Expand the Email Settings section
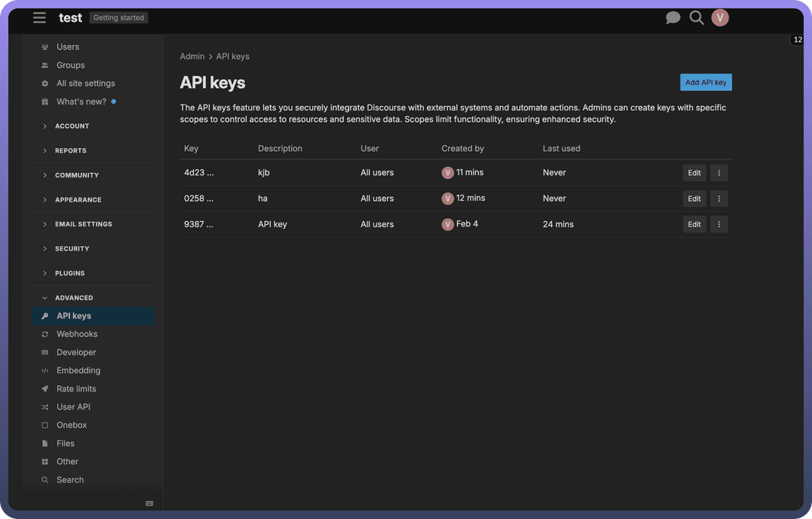 (x=83, y=224)
